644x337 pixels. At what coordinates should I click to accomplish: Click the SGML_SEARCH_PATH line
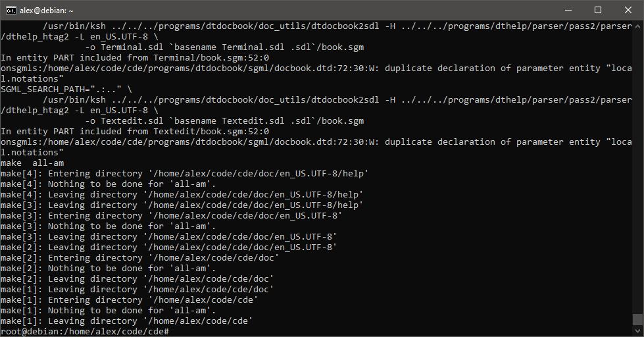point(66,89)
